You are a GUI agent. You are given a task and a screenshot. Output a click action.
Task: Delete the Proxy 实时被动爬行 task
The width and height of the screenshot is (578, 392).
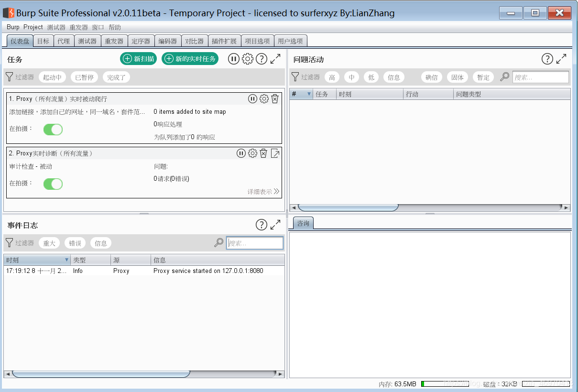[x=275, y=99]
